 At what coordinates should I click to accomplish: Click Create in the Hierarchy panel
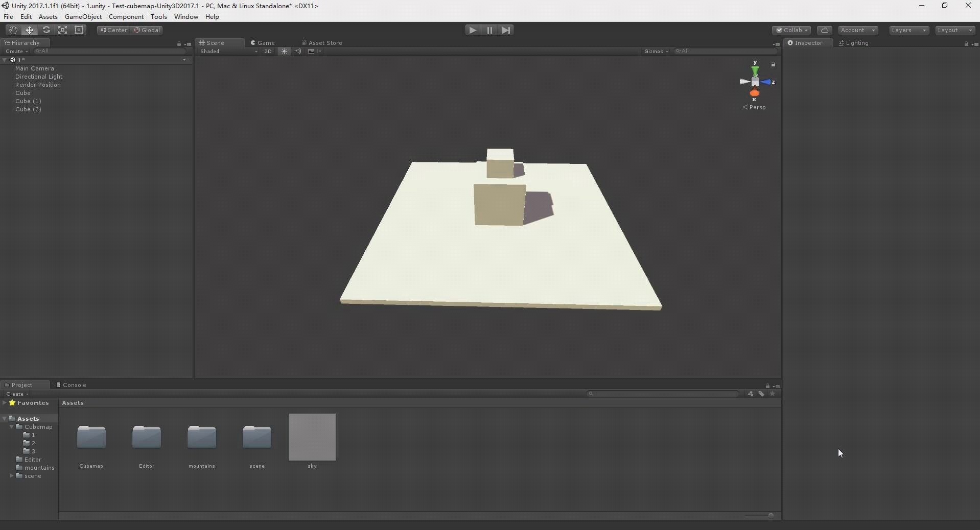15,51
